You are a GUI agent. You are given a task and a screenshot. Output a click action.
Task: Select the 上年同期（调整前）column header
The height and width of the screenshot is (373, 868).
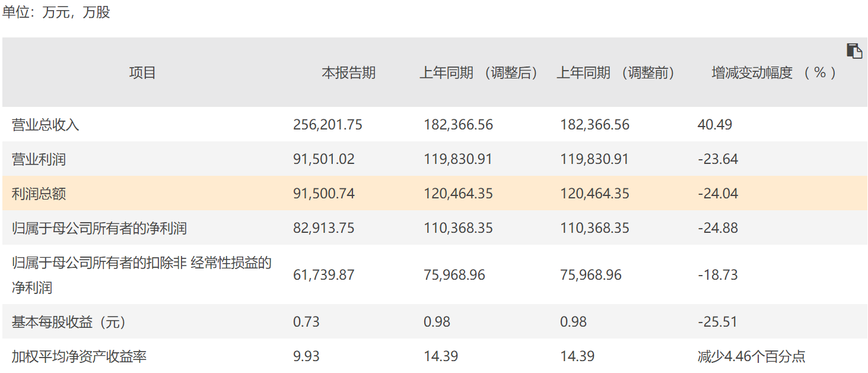click(x=615, y=73)
